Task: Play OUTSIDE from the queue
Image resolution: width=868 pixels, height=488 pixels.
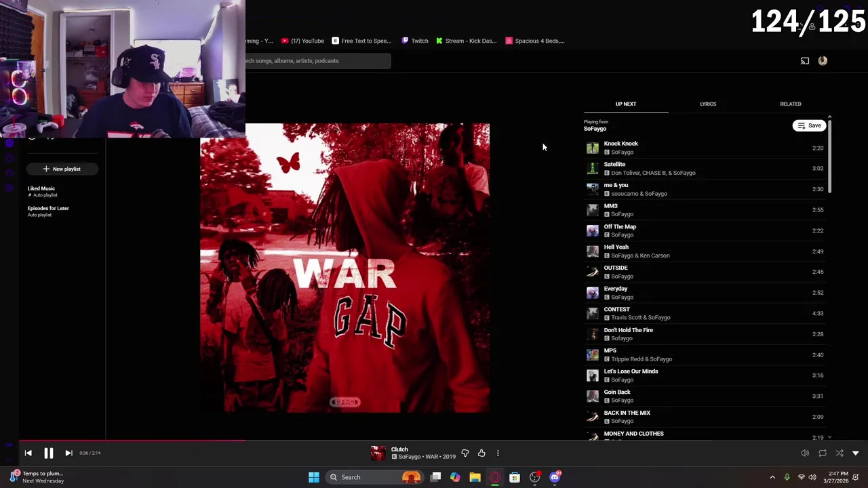Action: (705, 272)
